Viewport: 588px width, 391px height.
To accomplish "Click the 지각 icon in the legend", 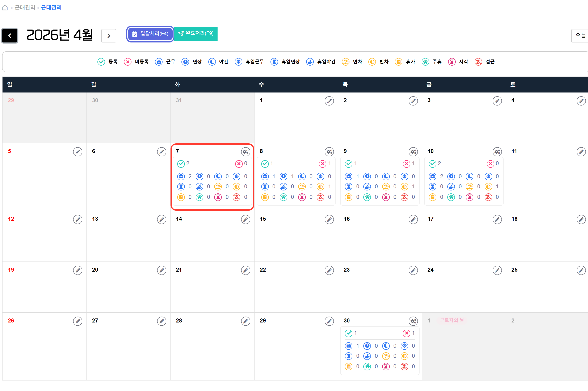I will pos(452,62).
